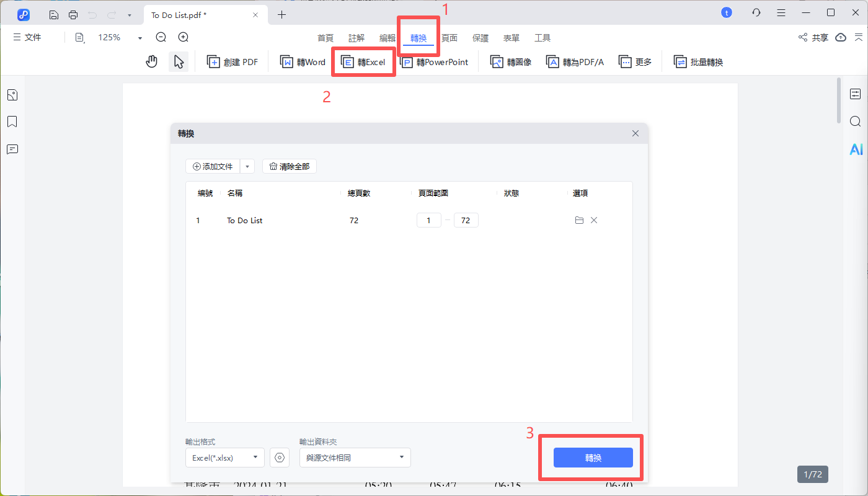The image size is (868, 496).
Task: Select the 轉Word conversion tool
Action: pyautogui.click(x=303, y=61)
